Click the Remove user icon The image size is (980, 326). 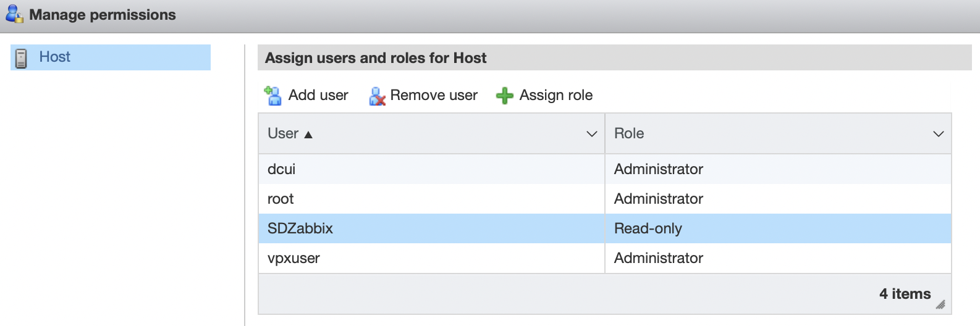pyautogui.click(x=377, y=96)
